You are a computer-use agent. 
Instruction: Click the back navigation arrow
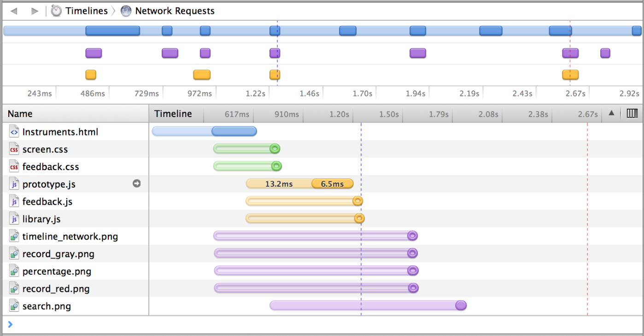coord(14,11)
